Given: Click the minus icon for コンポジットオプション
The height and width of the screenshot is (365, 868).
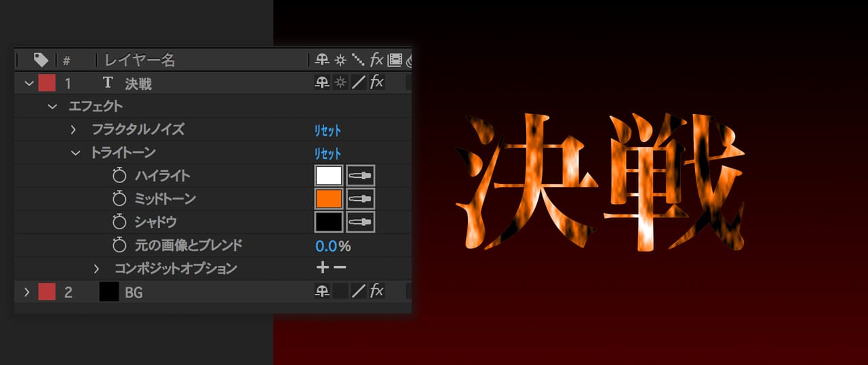Looking at the screenshot, I should click(x=340, y=268).
